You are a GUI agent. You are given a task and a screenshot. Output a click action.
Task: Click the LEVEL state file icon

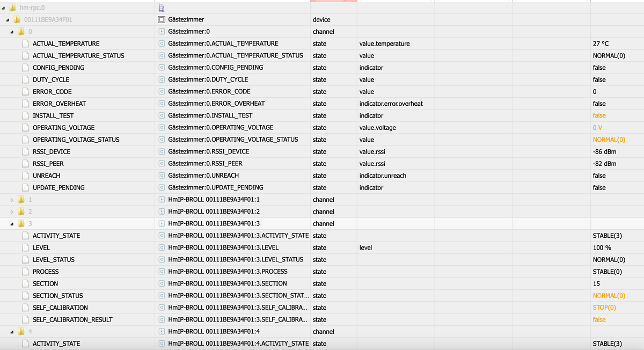tap(25, 247)
